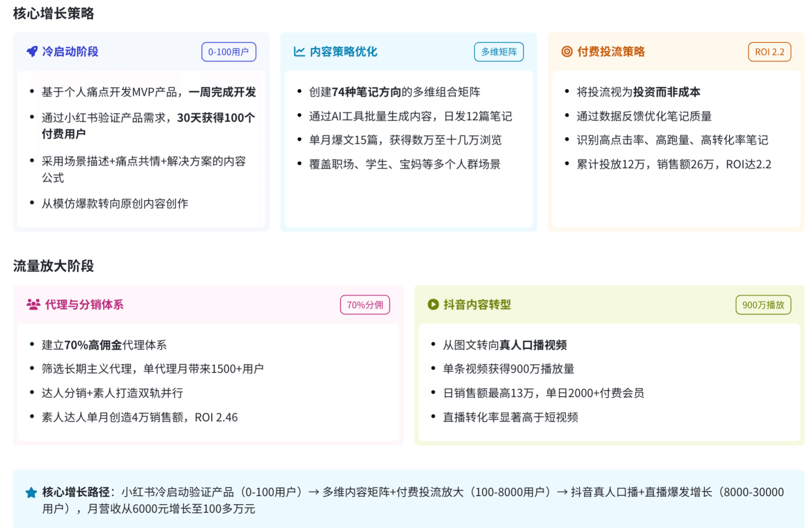812x528 pixels.
Task: Select the 70%分佣 badge
Action: coord(365,305)
